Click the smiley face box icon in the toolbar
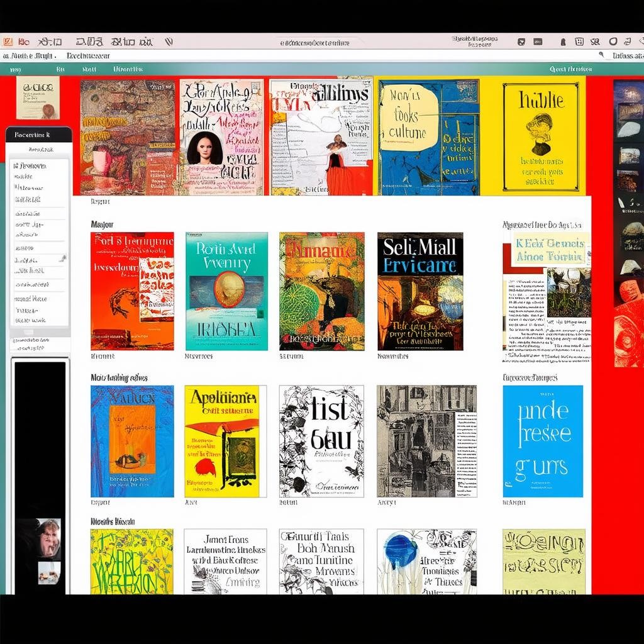The height and width of the screenshot is (644, 644). (x=579, y=42)
